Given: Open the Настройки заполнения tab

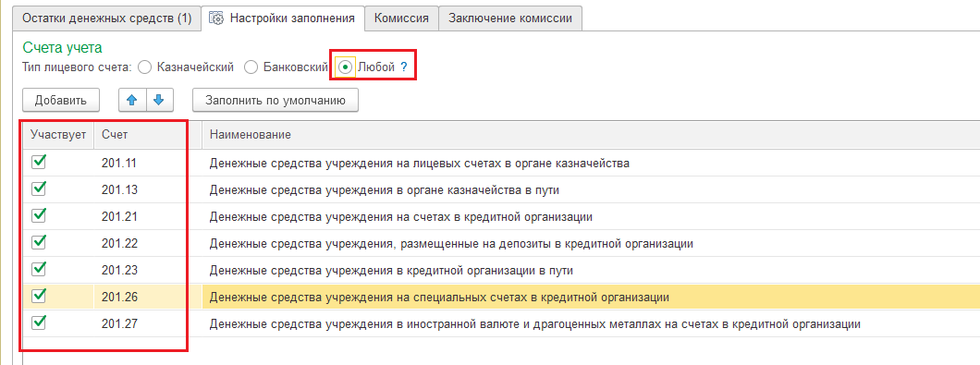Looking at the screenshot, I should (x=284, y=18).
